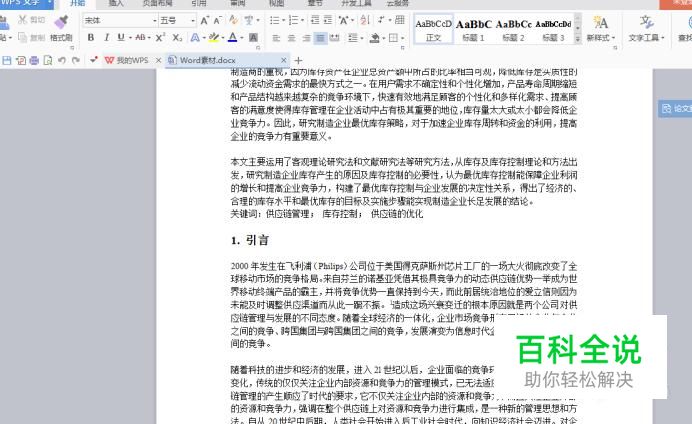Center align the text
The image size is (692, 424).
tap(291, 38)
